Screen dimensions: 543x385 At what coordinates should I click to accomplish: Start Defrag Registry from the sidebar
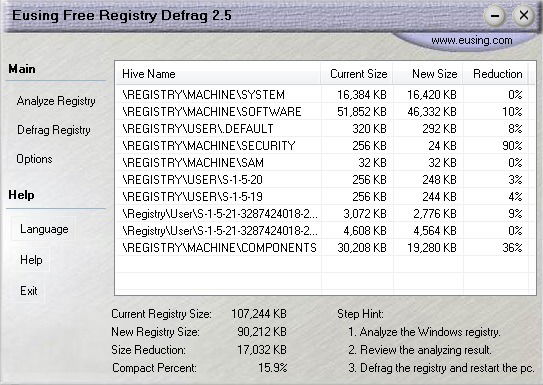pos(54,130)
